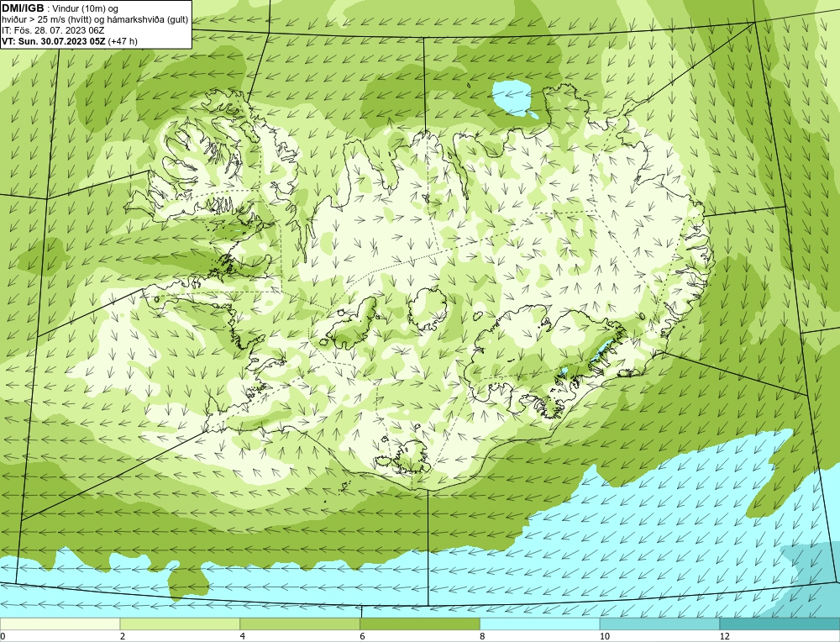
Task: Click the cyan strong-wind patch north of Iceland
Action: pos(513,99)
